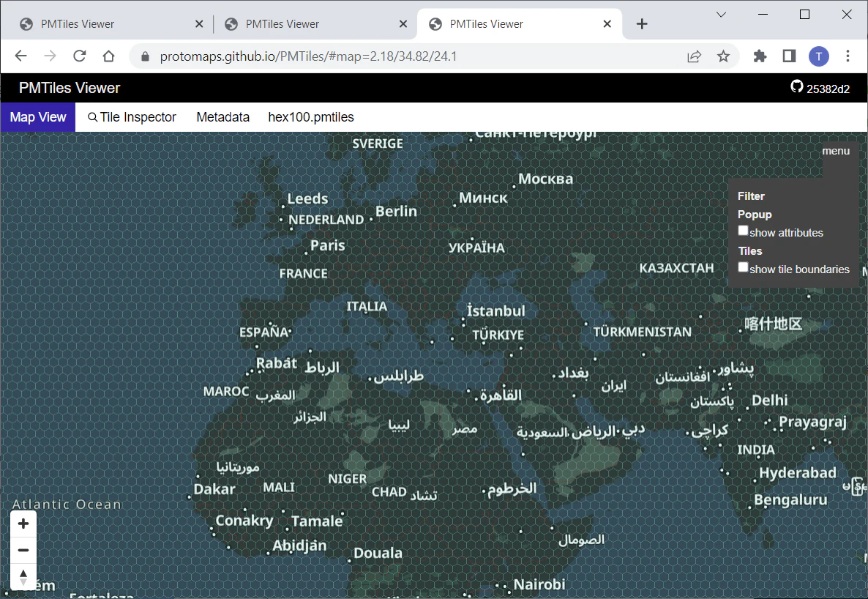Collapse the map menu panel
Image resolution: width=868 pixels, height=599 pixels.
835,151
